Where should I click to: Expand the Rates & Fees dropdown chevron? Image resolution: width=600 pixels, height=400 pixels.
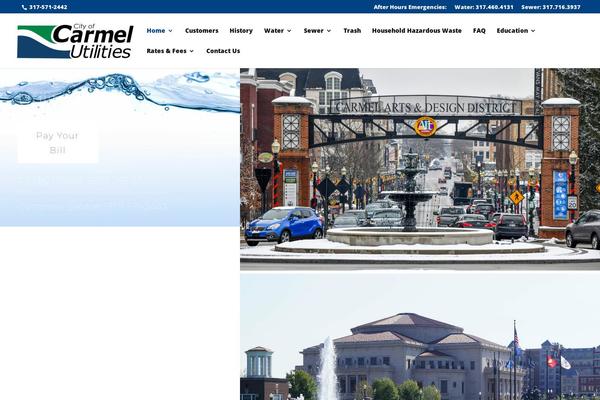pyautogui.click(x=191, y=51)
